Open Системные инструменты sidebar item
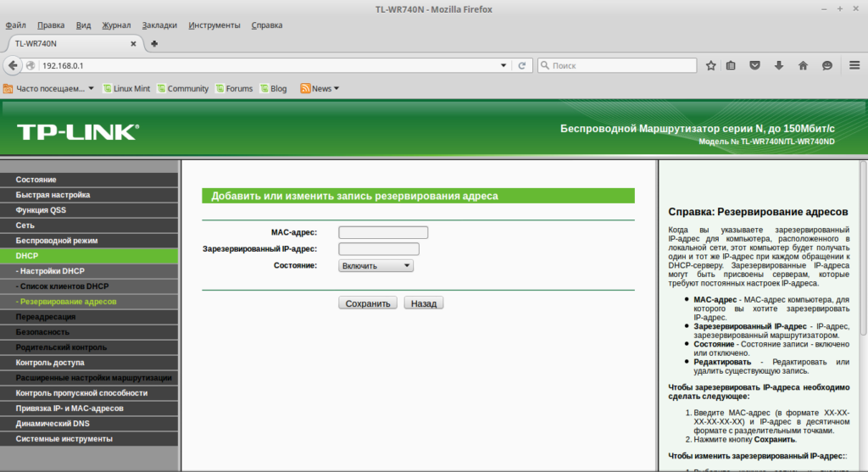Image resolution: width=868 pixels, height=472 pixels. pyautogui.click(x=89, y=438)
